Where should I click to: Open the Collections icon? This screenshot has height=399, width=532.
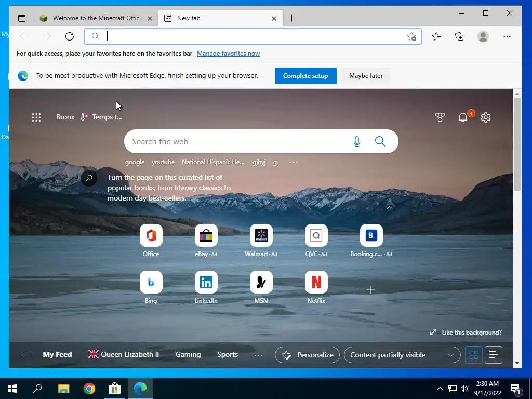[x=459, y=36]
